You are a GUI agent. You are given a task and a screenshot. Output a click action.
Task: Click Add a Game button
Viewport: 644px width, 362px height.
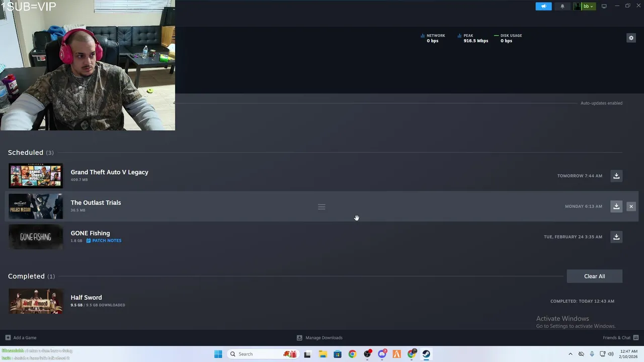click(x=21, y=338)
